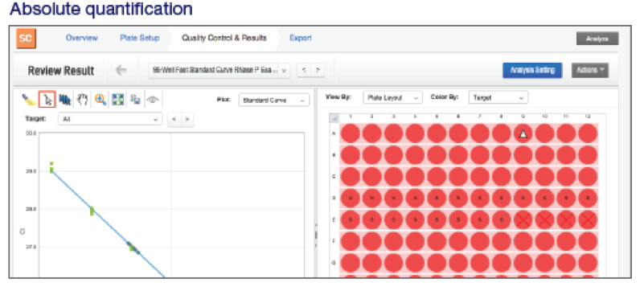This screenshot has height=291, width=644.
Task: Select the pointer selection tool
Action: 47,100
